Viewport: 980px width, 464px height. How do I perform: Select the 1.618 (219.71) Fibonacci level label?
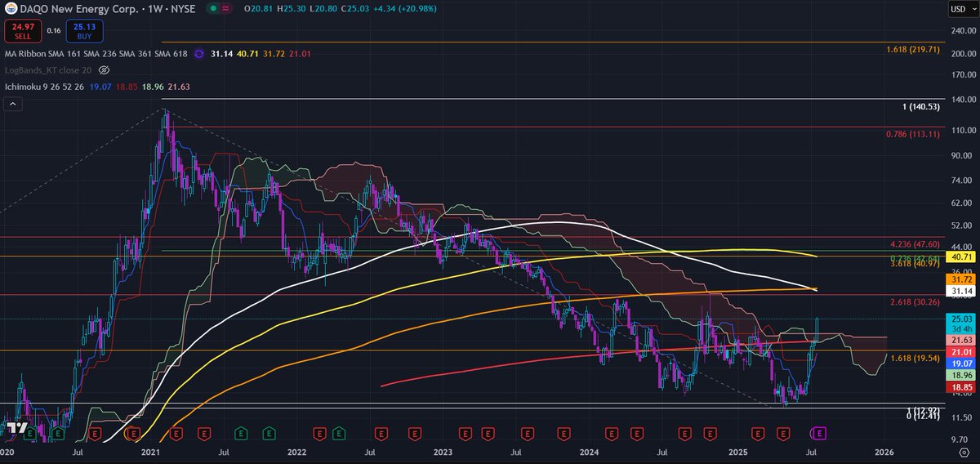point(913,50)
